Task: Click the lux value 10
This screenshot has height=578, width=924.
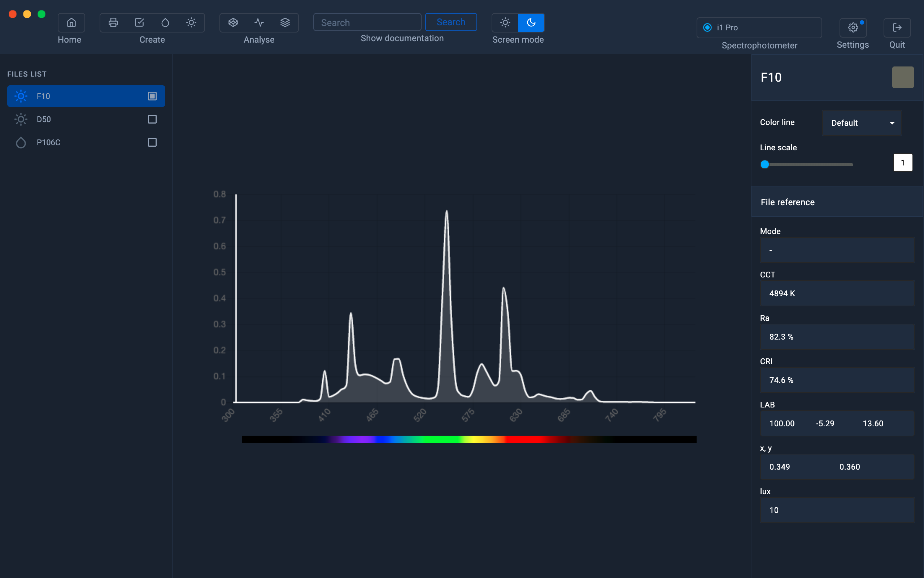Action: pyautogui.click(x=773, y=510)
